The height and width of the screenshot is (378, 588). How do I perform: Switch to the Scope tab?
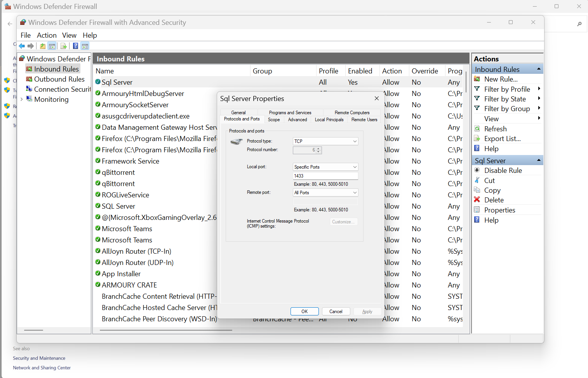coord(274,120)
